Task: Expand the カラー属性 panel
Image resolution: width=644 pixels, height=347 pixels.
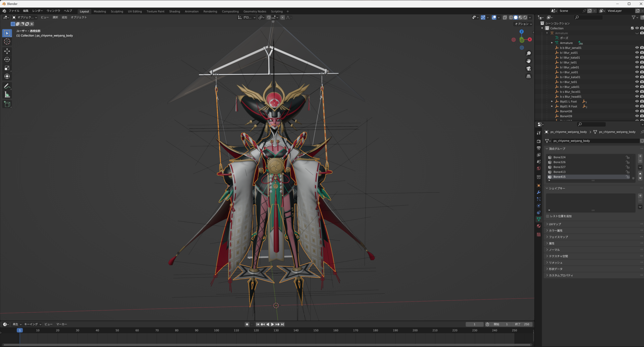Action: click(x=556, y=230)
